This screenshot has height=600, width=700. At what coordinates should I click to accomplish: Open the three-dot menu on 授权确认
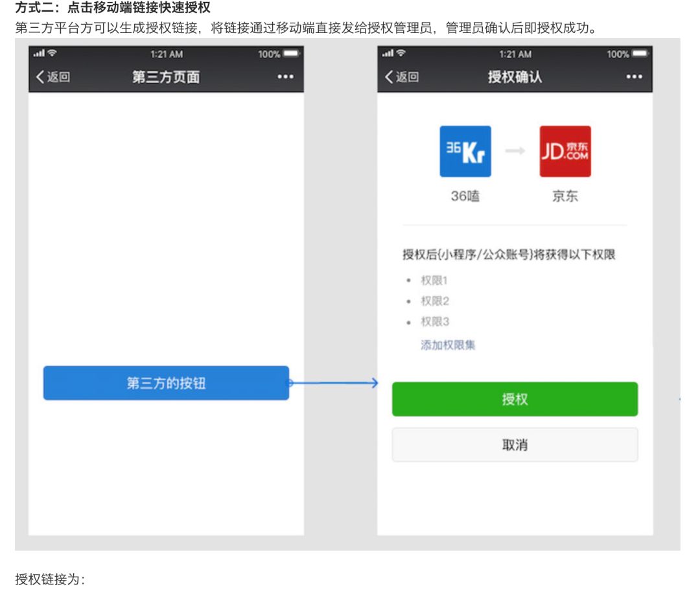tap(634, 77)
